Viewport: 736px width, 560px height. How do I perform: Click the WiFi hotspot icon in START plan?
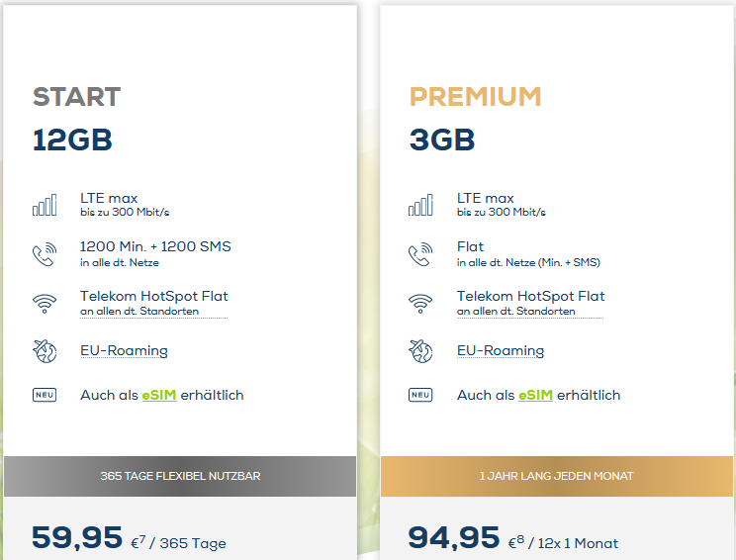tap(45, 304)
